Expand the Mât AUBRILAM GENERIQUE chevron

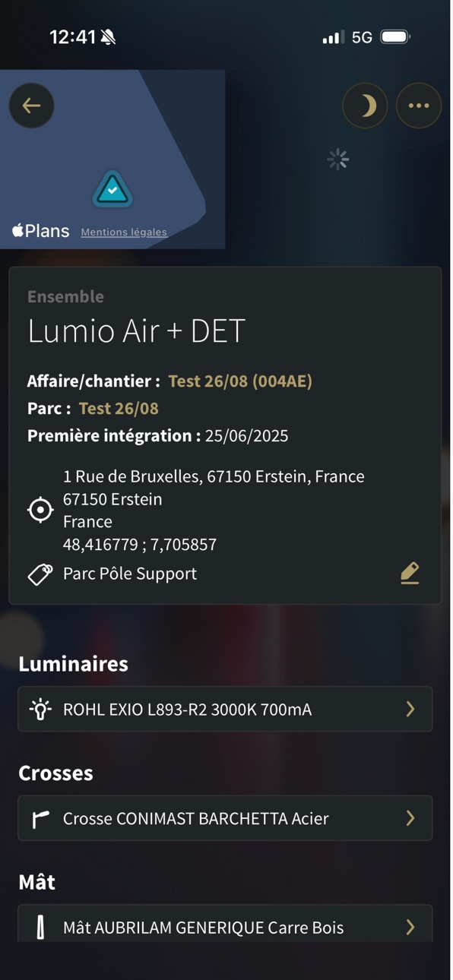pyautogui.click(x=410, y=927)
